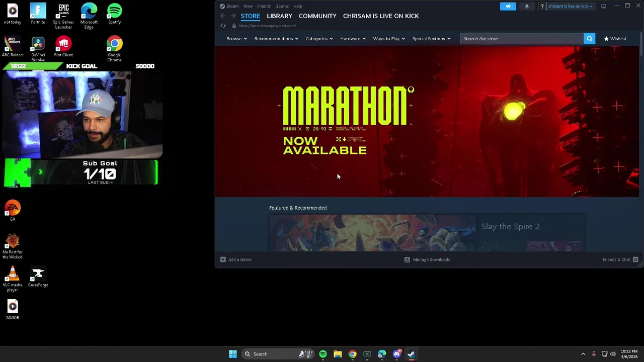Click the taskbar microphone indicator
644x362 pixels.
594,354
